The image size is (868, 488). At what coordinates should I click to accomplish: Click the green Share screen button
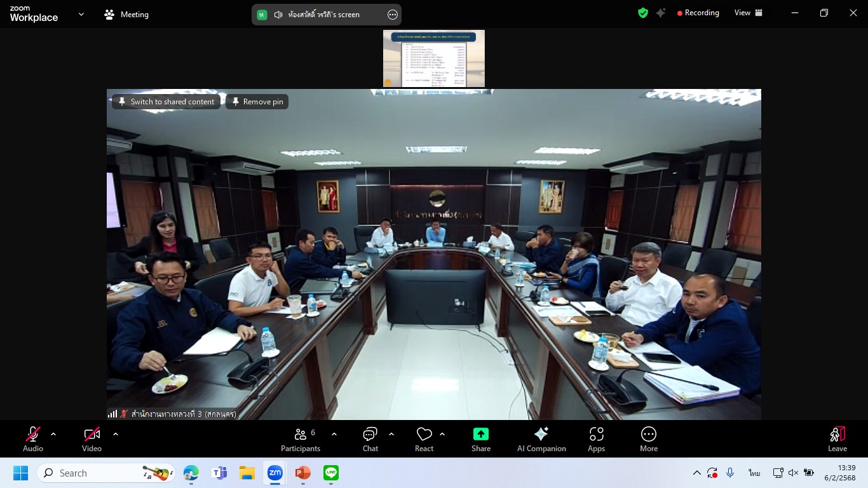coord(480,438)
